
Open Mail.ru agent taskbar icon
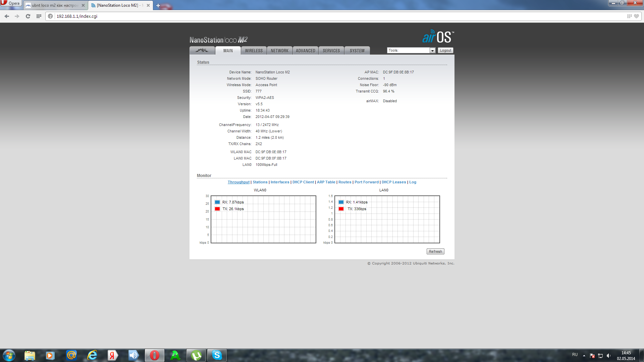71,355
